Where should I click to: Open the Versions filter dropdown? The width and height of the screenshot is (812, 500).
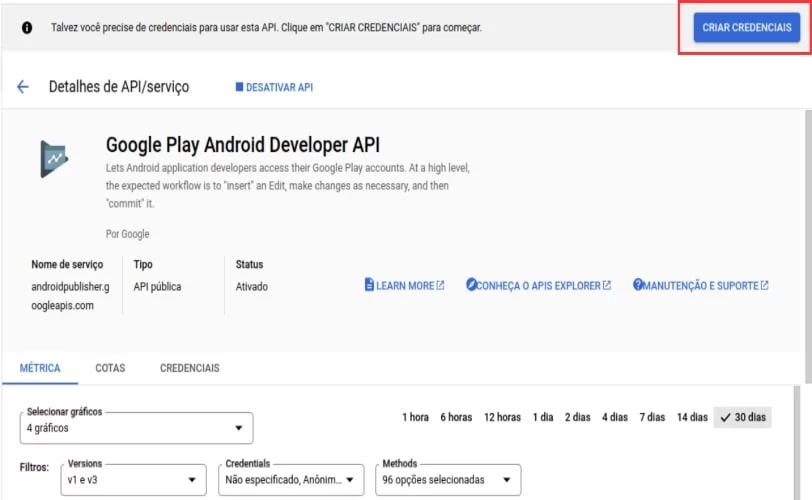pos(134,480)
